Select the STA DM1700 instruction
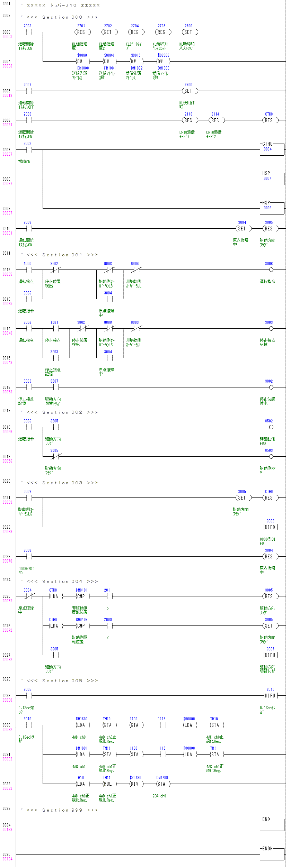 point(163,784)
